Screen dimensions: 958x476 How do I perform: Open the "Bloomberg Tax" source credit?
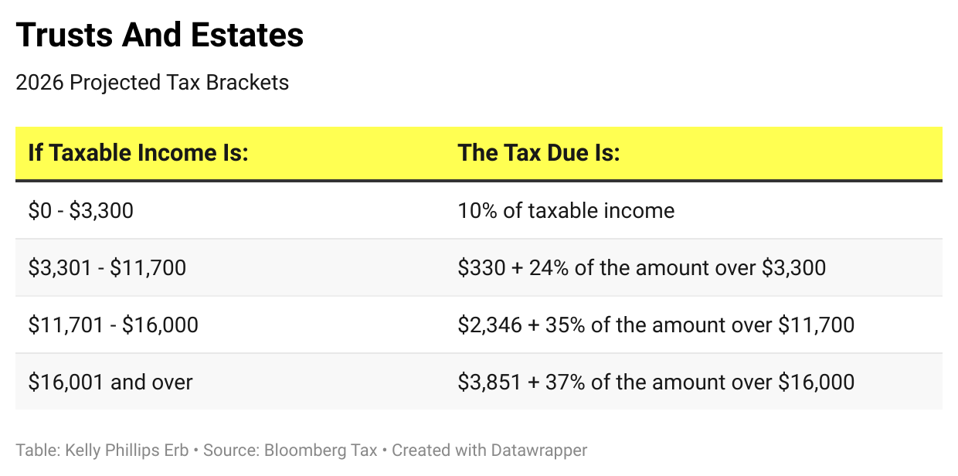click(321, 451)
